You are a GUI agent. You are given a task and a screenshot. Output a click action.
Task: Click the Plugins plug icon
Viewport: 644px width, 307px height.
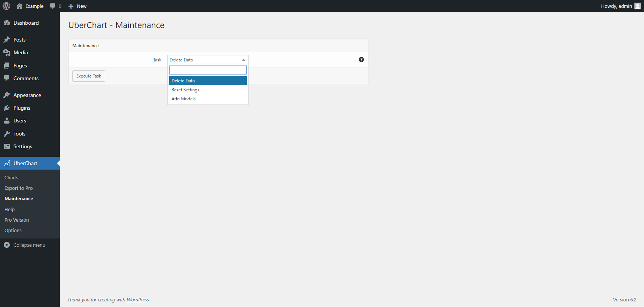click(x=7, y=108)
